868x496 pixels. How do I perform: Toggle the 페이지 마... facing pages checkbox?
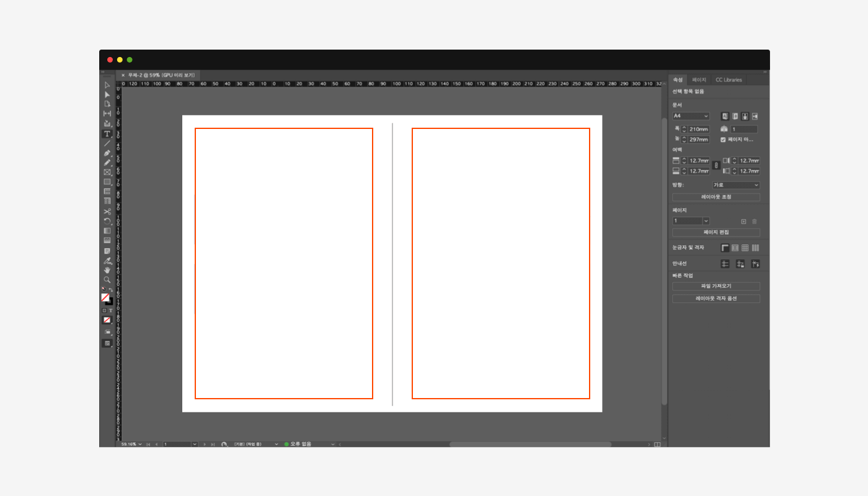click(x=723, y=139)
